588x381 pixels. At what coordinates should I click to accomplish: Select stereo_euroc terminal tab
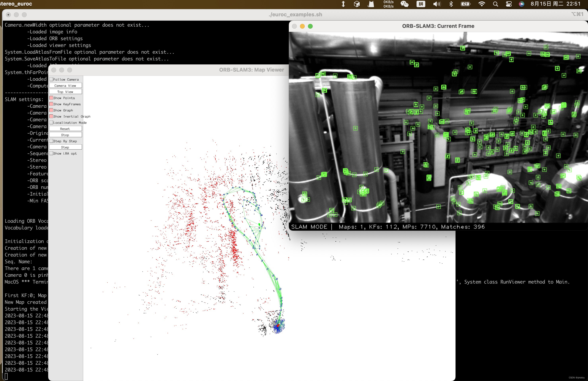(x=22, y=4)
